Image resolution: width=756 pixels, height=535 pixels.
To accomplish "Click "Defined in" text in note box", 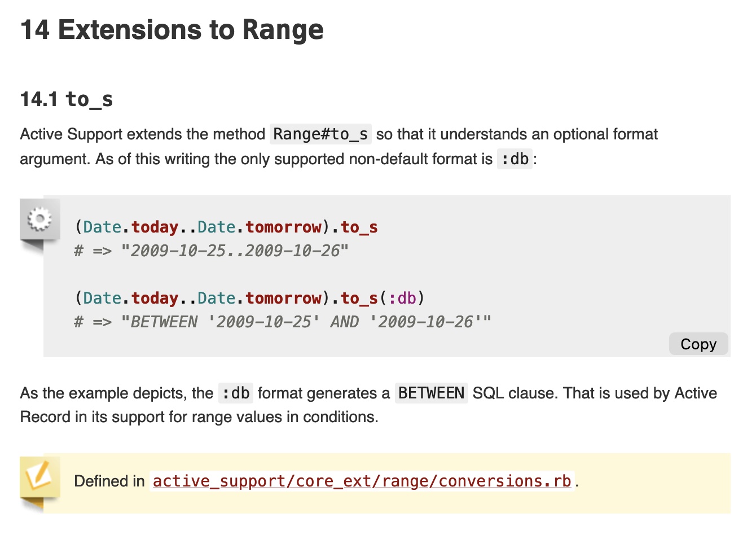I will [109, 481].
